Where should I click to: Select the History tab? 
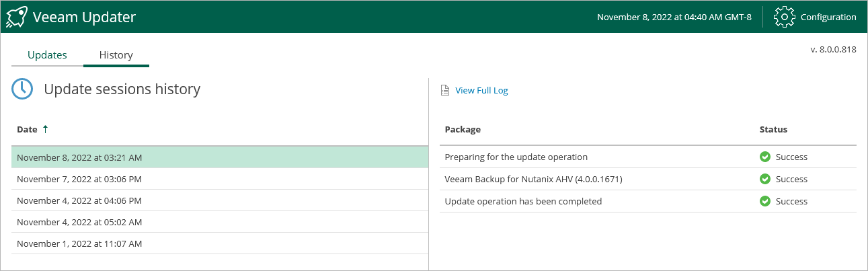pyautogui.click(x=116, y=55)
